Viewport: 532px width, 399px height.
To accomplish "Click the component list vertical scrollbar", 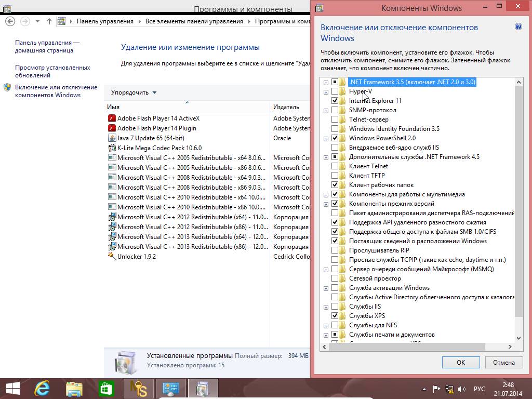I will pos(518,208).
